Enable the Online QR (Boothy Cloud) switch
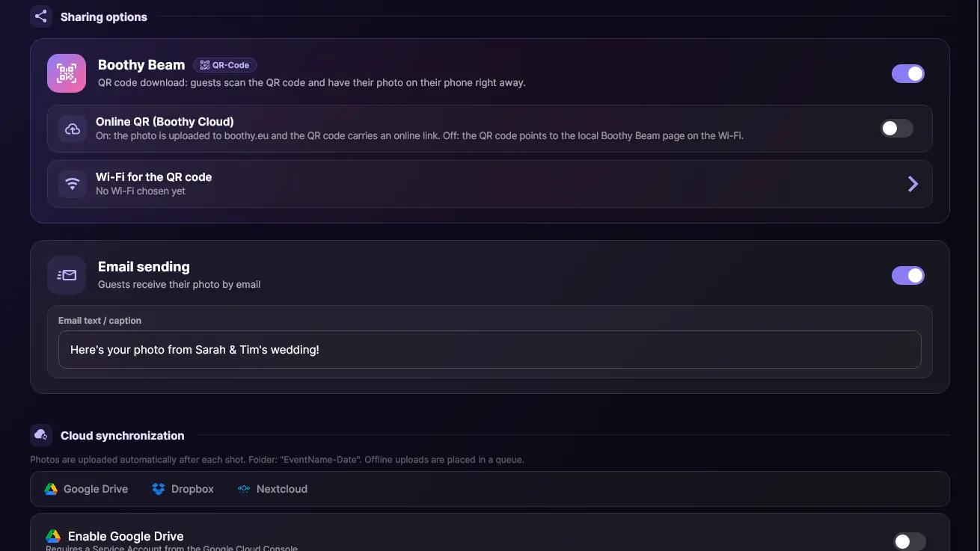 pyautogui.click(x=896, y=129)
